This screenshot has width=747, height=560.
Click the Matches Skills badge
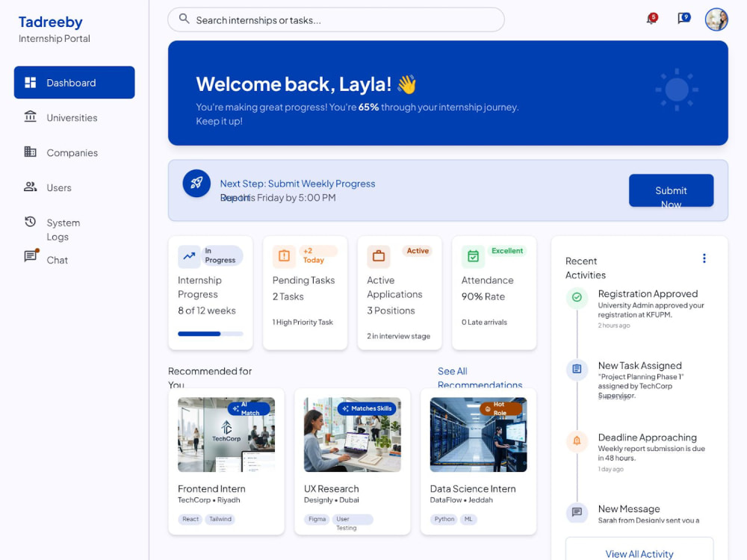click(367, 408)
